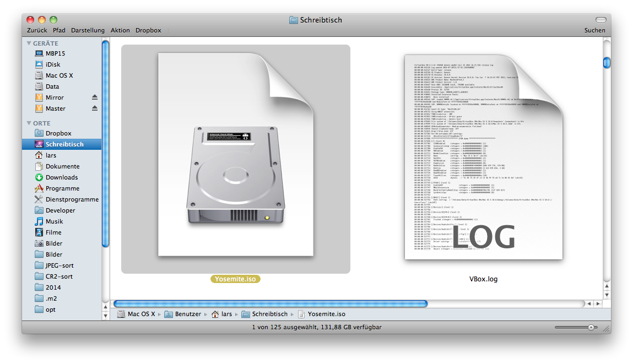Click Suchen to search
The width and height of the screenshot is (633, 364).
(594, 30)
